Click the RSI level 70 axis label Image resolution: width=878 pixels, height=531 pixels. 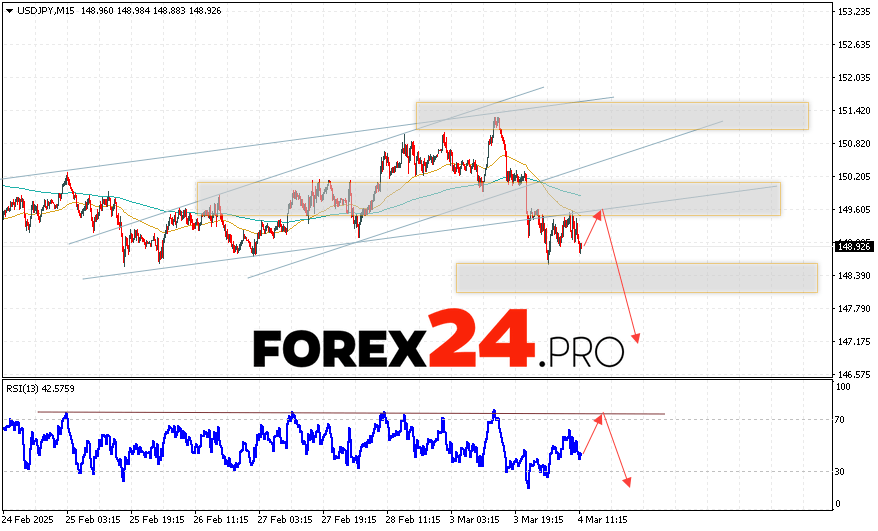click(x=841, y=421)
